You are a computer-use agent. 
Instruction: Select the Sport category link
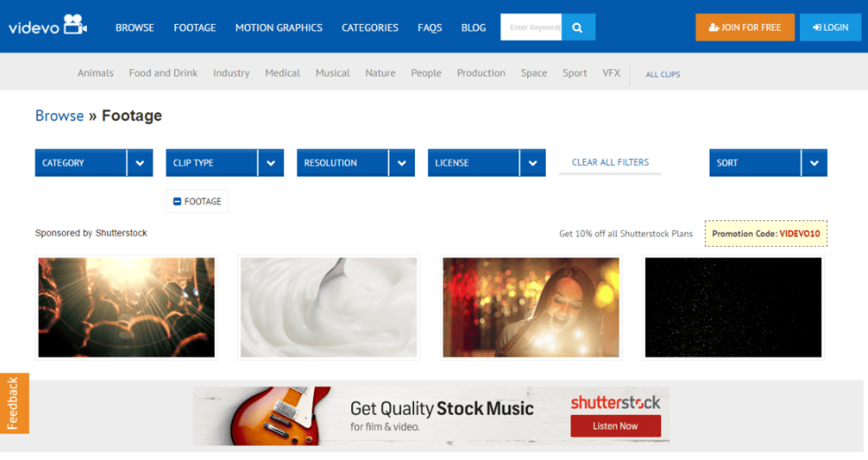tap(574, 73)
